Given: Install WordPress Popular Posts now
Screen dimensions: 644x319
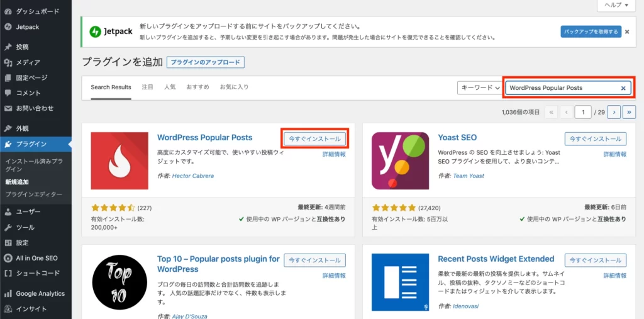Looking at the screenshot, I should click(314, 138).
